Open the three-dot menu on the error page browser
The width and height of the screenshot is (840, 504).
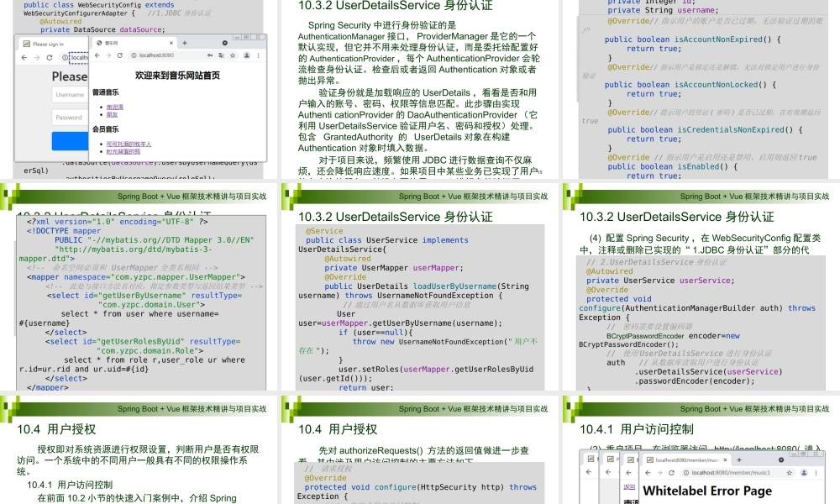point(816,474)
